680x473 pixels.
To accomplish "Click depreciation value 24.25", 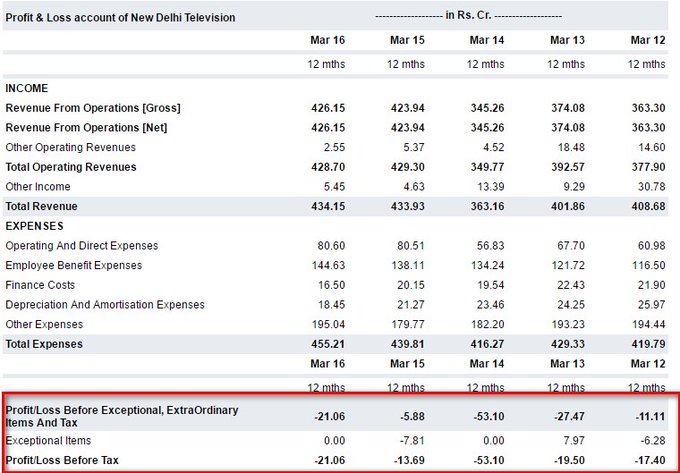I will (571, 305).
